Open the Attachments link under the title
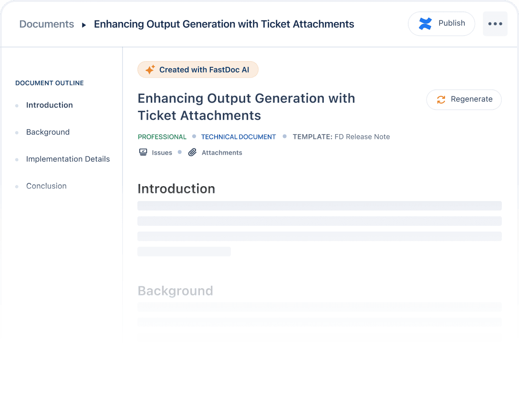Screen dimensions: 519x420 [222, 153]
